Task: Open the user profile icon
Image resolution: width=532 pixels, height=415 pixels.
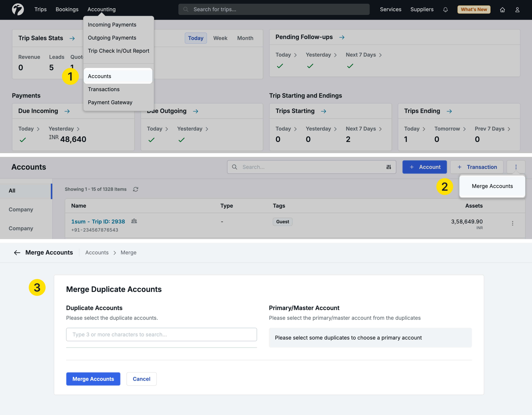Action: click(517, 9)
